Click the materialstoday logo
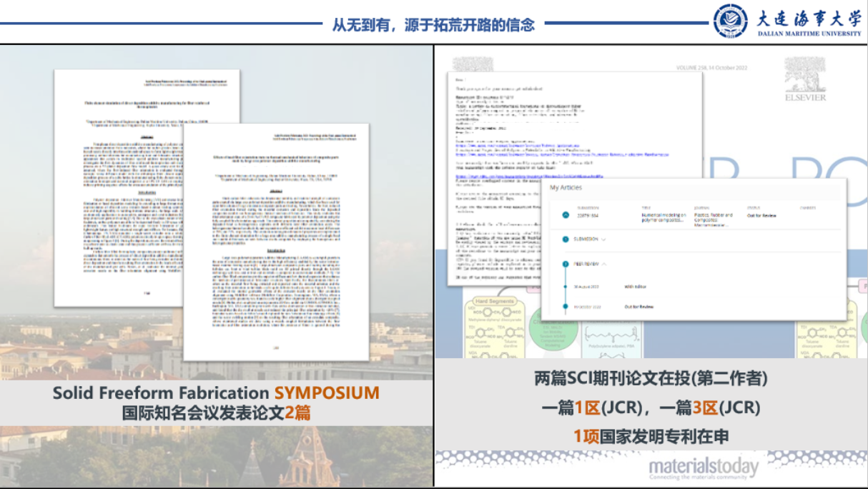 coord(703,469)
